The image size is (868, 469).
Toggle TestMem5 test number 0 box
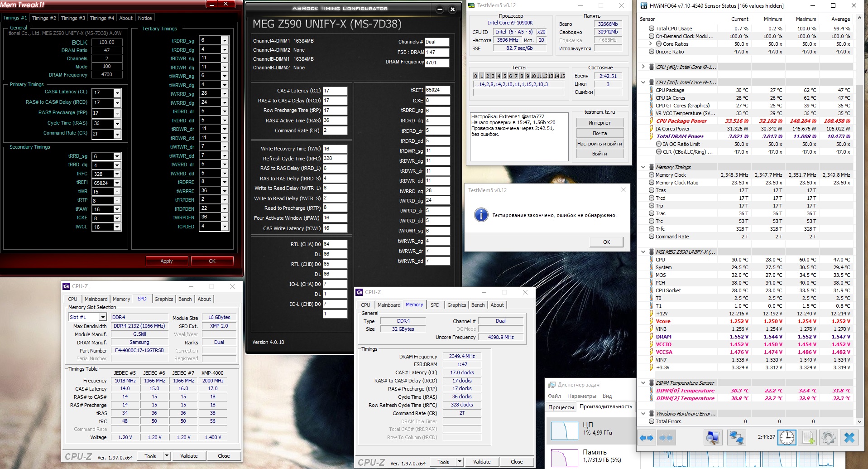(x=475, y=76)
